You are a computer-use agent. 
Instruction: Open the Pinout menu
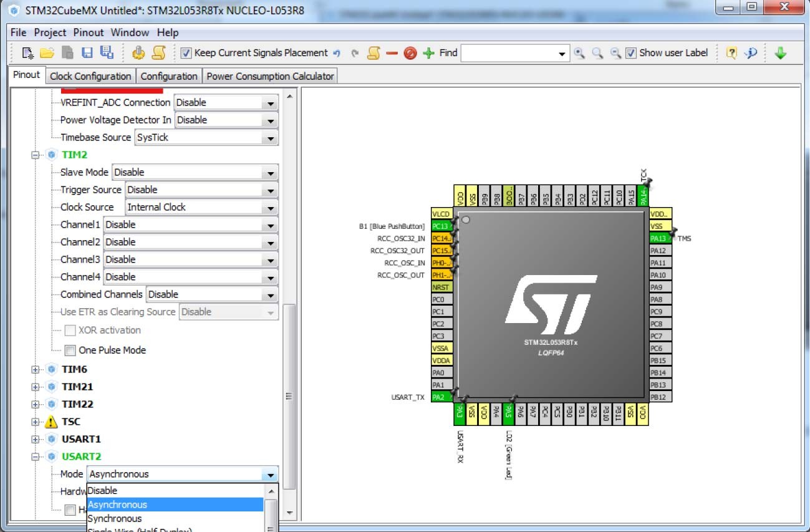click(x=89, y=32)
